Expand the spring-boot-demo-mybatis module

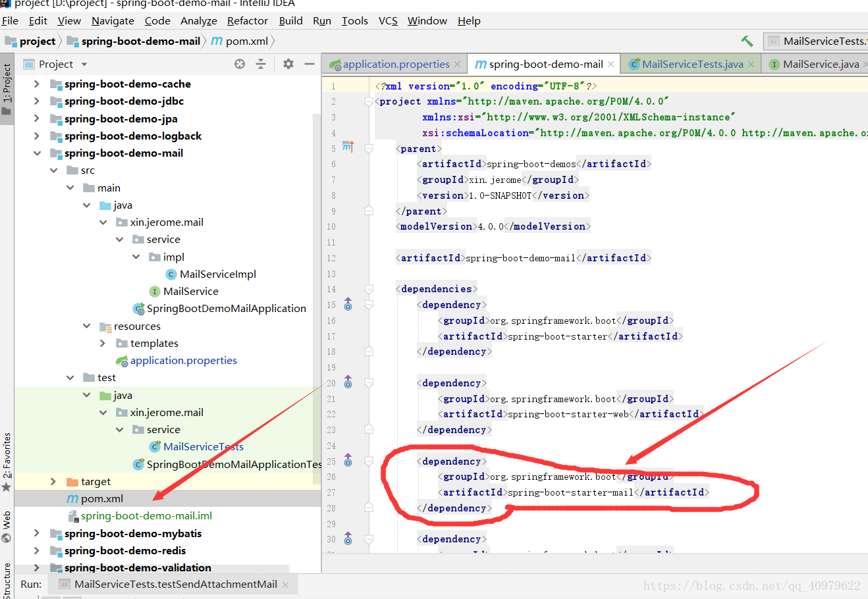point(37,534)
